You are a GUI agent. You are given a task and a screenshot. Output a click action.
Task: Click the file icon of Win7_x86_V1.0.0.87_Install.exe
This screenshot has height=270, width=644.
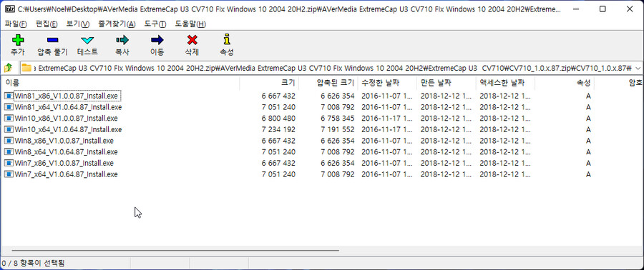(9, 163)
